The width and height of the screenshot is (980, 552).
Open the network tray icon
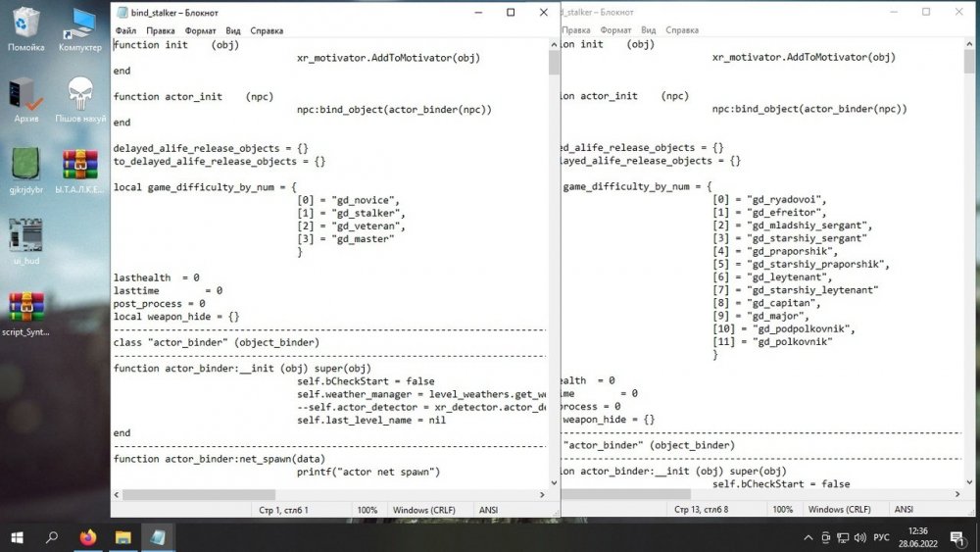tap(843, 537)
